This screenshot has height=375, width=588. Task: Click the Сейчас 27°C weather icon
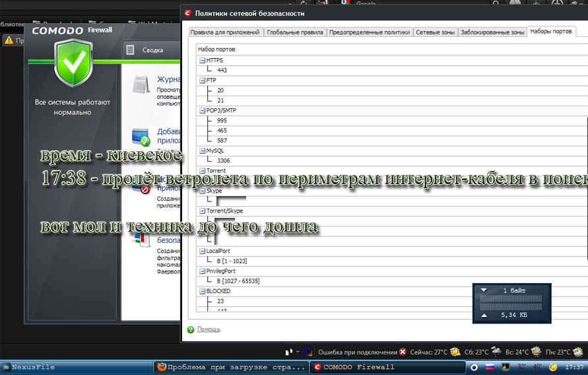(x=455, y=352)
